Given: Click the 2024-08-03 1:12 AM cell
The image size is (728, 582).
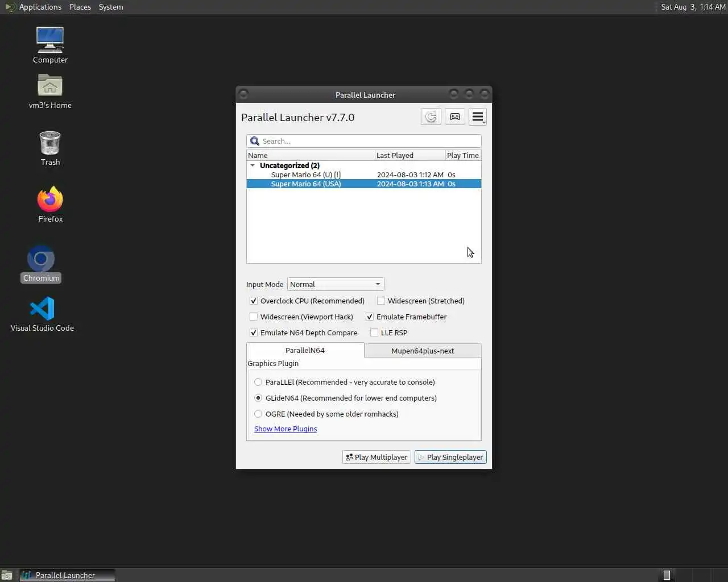Looking at the screenshot, I should 410,174.
